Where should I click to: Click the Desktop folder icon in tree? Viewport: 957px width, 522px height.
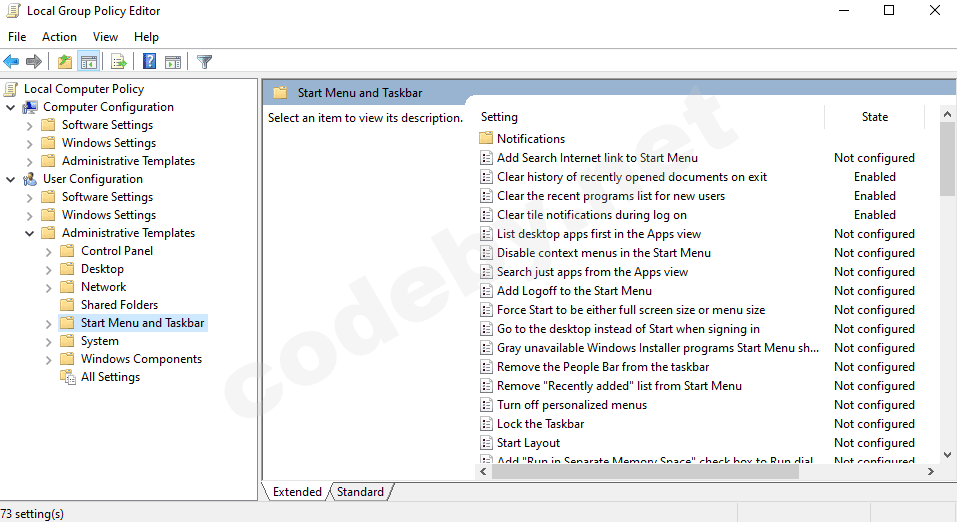tap(67, 269)
